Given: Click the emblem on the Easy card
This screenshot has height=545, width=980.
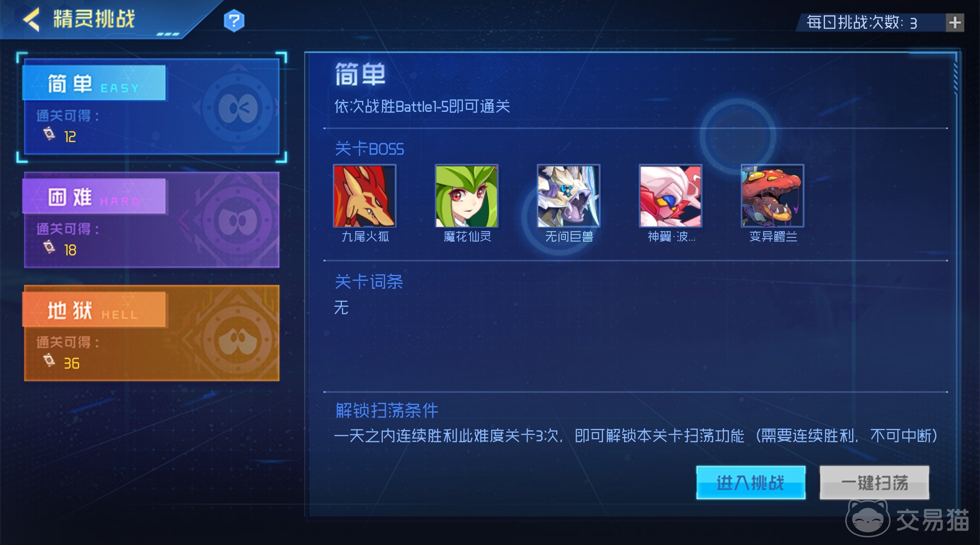Looking at the screenshot, I should (x=238, y=108).
